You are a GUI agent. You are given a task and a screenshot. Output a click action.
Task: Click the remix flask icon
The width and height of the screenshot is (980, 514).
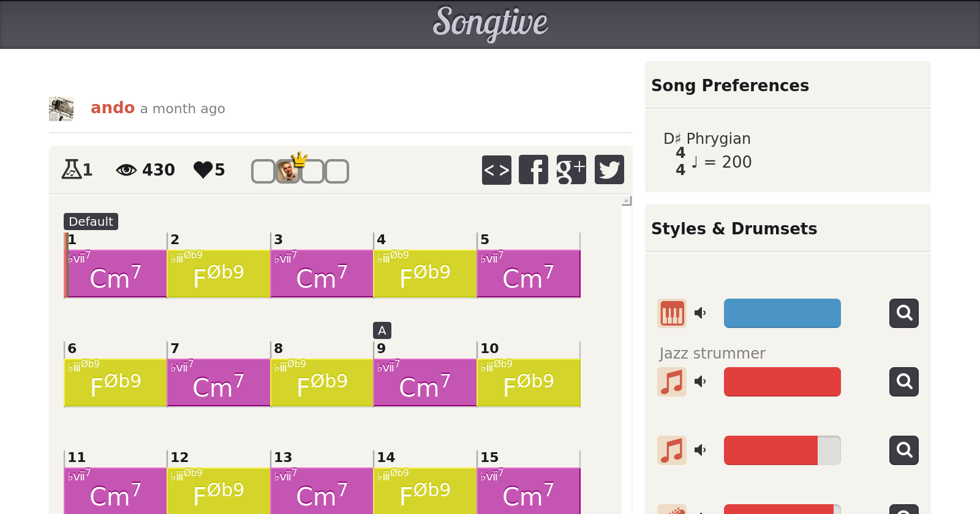(x=71, y=169)
